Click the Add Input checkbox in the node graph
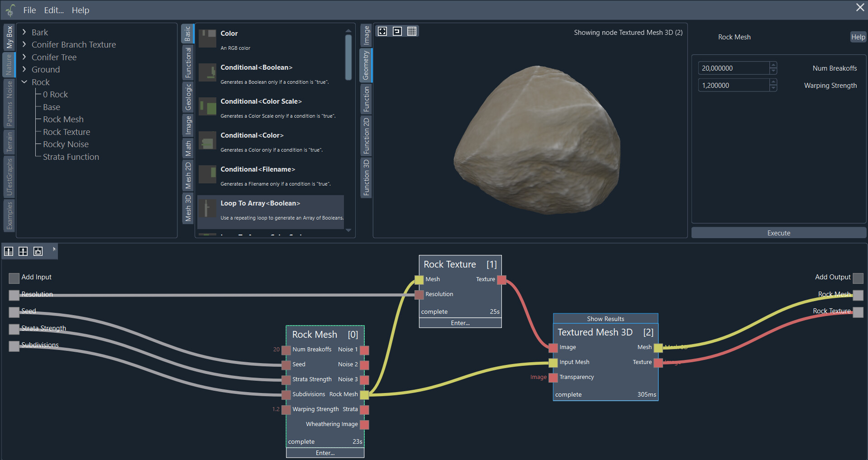868x460 pixels. tap(14, 278)
